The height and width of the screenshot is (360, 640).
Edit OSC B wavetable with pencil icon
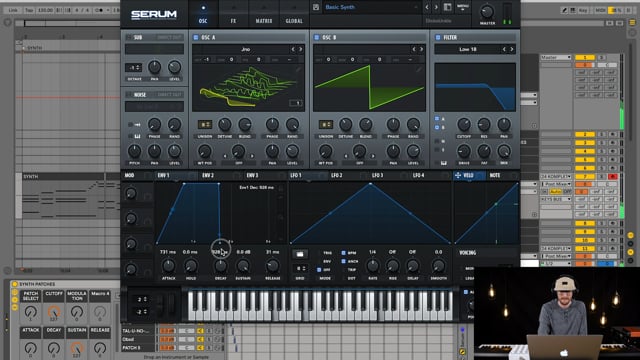(x=419, y=70)
